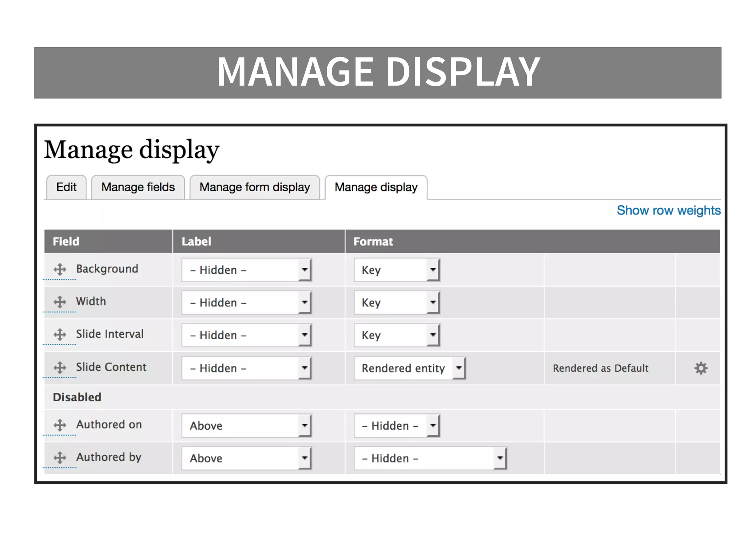
Task: Click the drag handle for Slide Content row
Action: pyautogui.click(x=60, y=367)
